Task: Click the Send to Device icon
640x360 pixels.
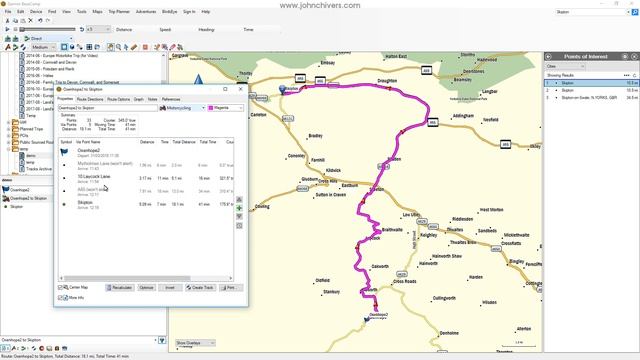Action: (8, 38)
